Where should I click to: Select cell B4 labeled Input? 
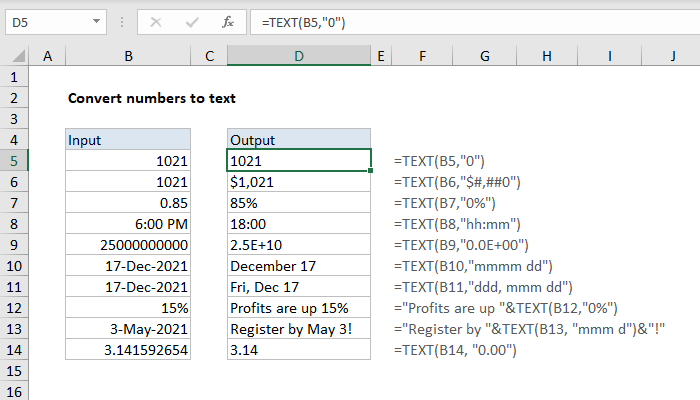[128, 140]
